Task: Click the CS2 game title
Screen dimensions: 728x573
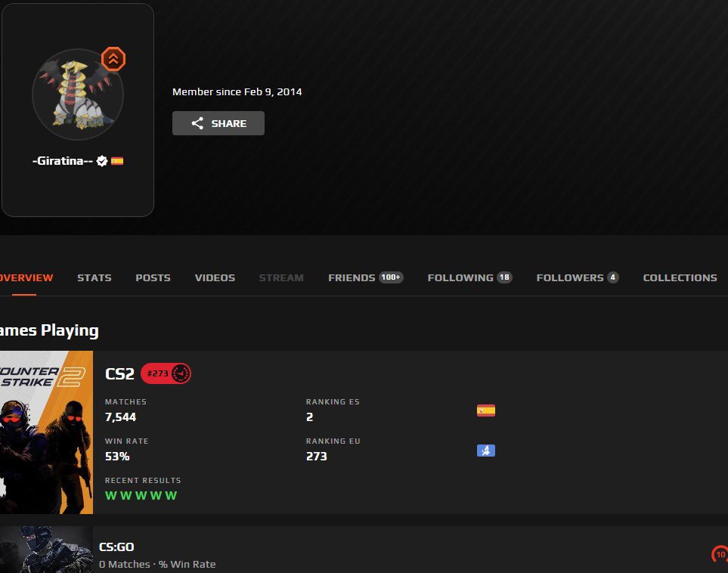Action: [119, 373]
